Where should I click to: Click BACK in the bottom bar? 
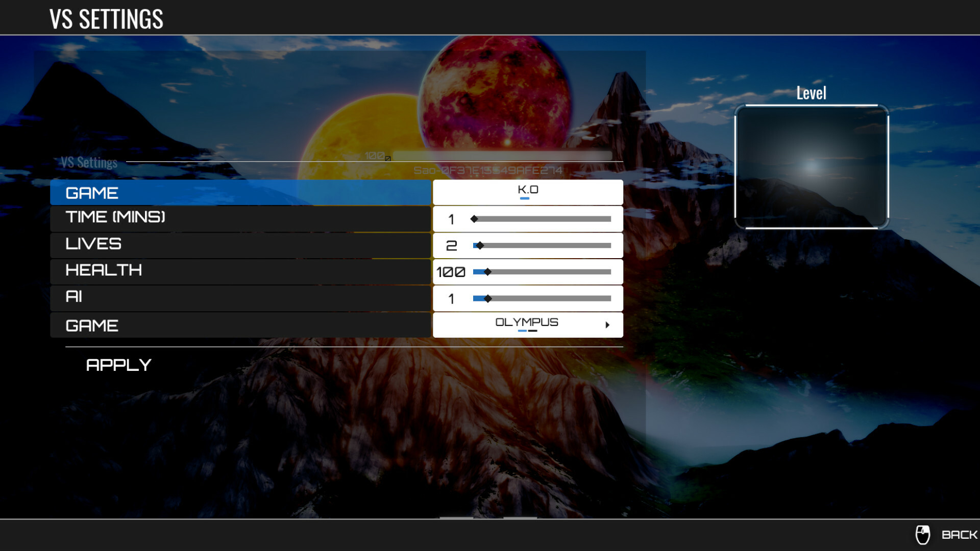click(x=959, y=535)
